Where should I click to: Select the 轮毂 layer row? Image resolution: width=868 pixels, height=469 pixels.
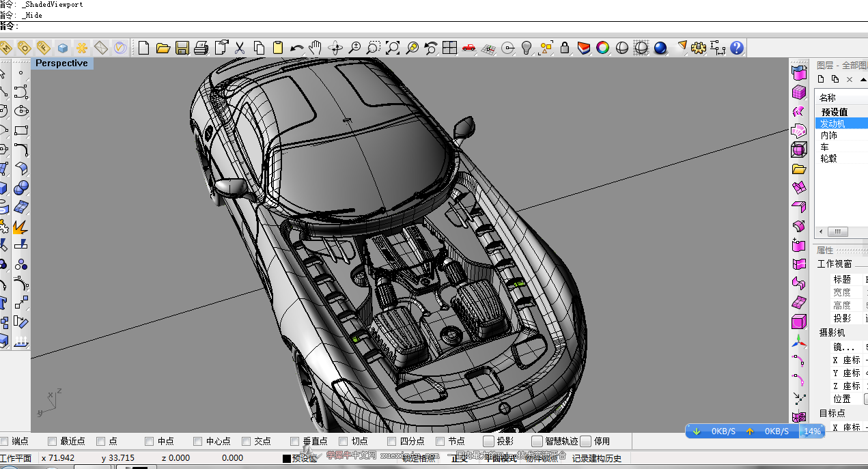(841, 158)
